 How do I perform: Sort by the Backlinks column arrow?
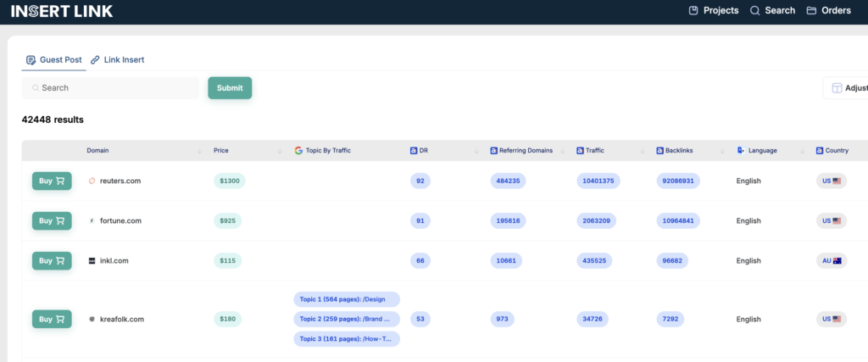tap(722, 151)
